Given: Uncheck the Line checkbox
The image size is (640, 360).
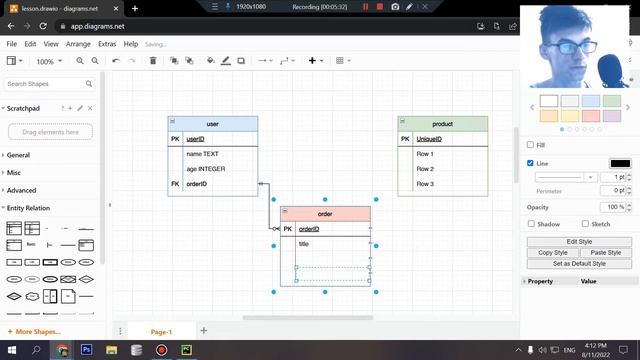Looking at the screenshot, I should click(530, 163).
